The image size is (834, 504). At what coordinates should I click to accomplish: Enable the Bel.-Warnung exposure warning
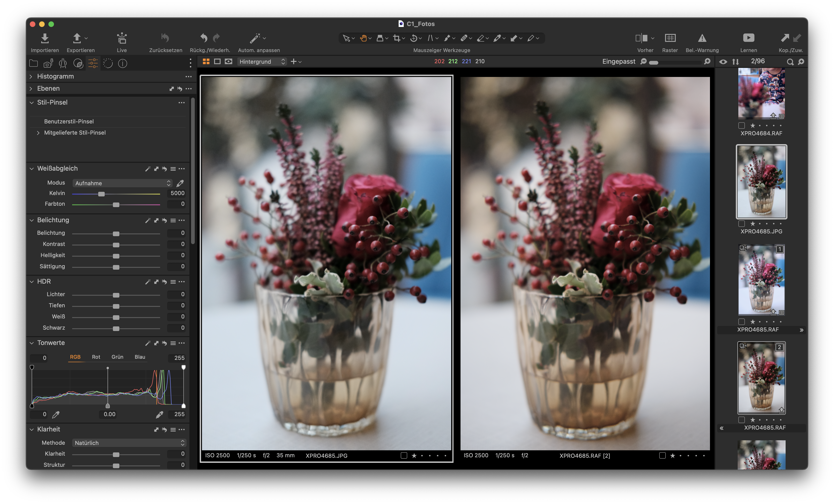point(702,38)
